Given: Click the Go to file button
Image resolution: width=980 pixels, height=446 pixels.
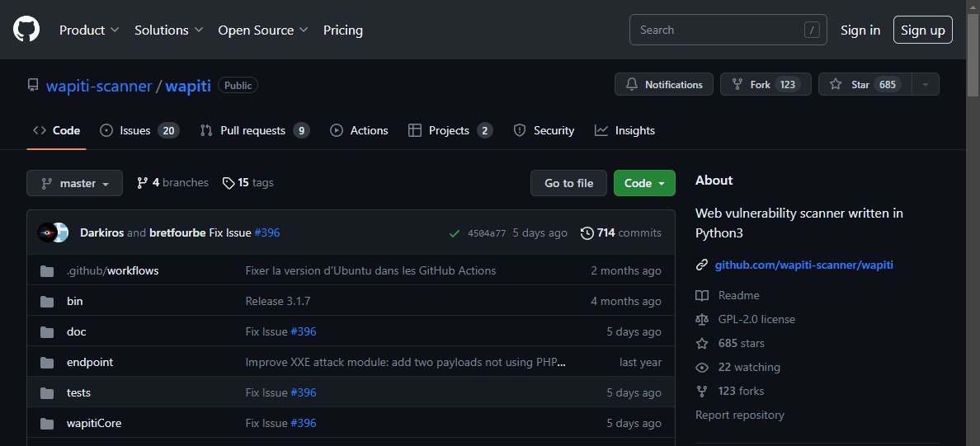Looking at the screenshot, I should tap(568, 183).
